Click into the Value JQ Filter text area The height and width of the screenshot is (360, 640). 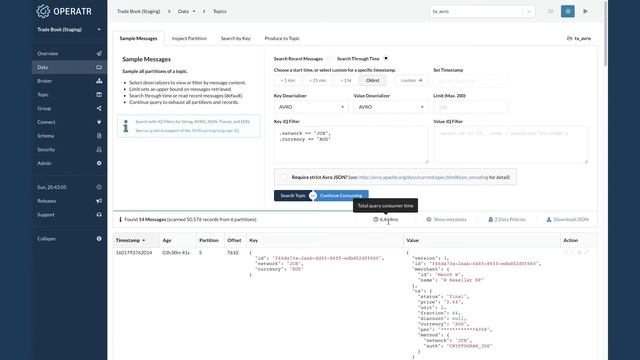[x=511, y=145]
